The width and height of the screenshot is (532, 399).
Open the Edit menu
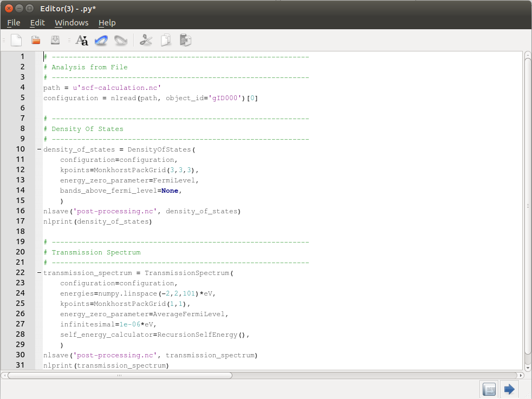coord(37,23)
